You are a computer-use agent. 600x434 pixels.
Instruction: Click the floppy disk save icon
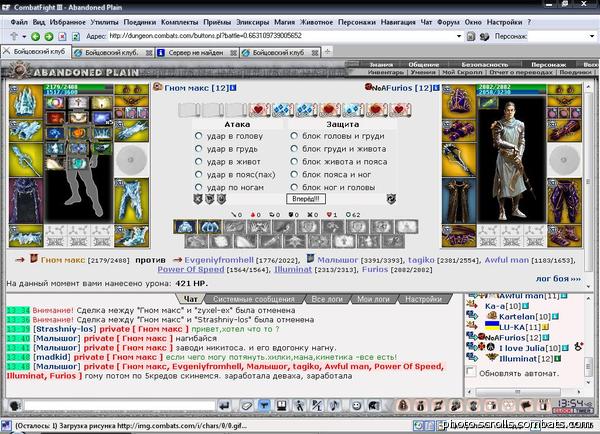(x=282, y=405)
